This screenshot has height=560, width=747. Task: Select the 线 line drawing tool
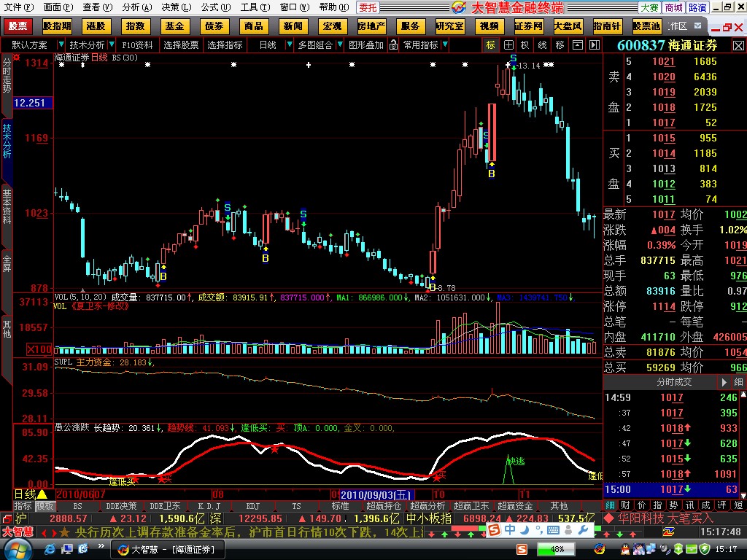tap(542, 44)
